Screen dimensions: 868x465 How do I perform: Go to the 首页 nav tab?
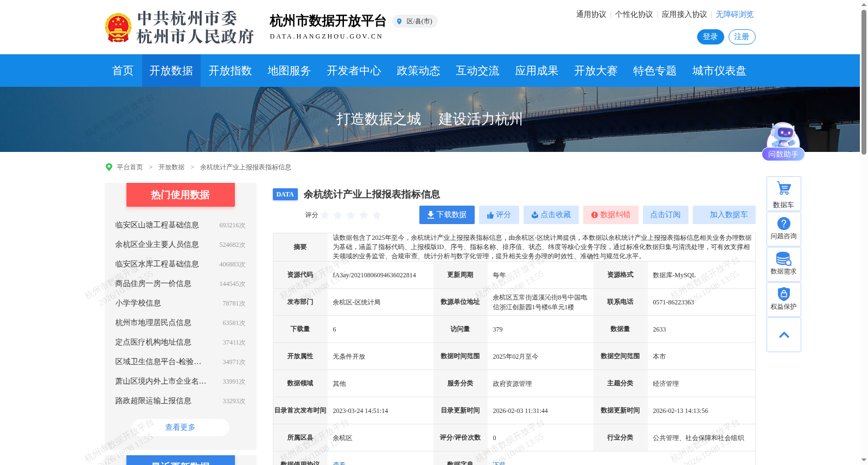tap(123, 71)
